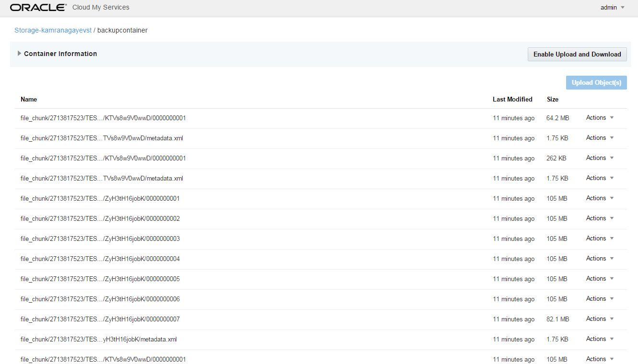
Task: Open Actions for ZyH3tH16jobK/0000000001
Action: pos(599,198)
